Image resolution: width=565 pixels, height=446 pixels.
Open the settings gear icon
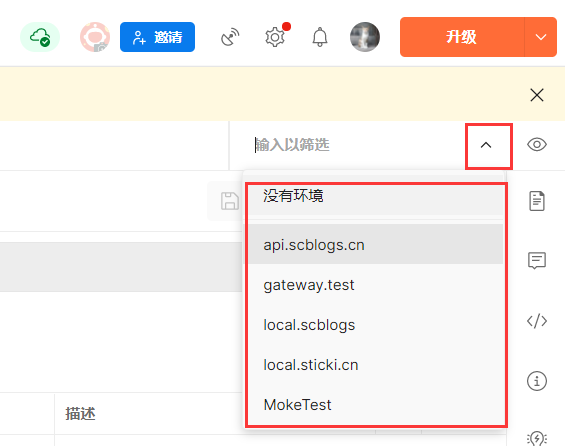click(275, 37)
